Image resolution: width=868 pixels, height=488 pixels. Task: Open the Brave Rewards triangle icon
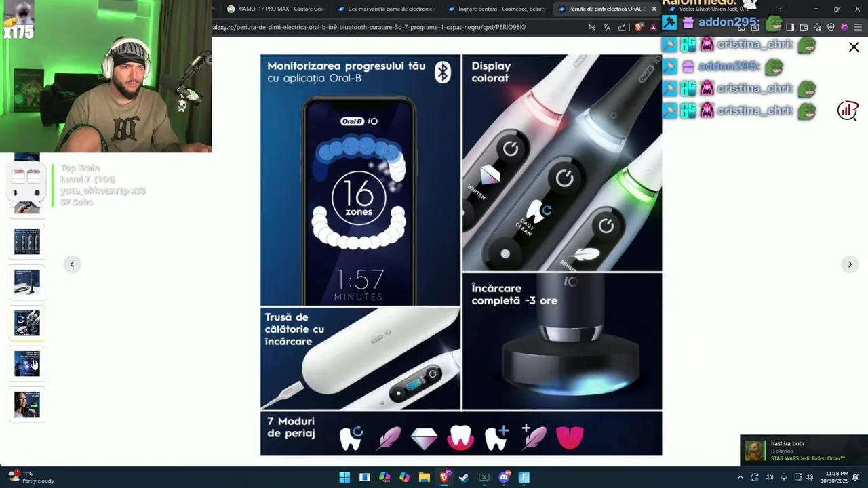[x=653, y=27]
